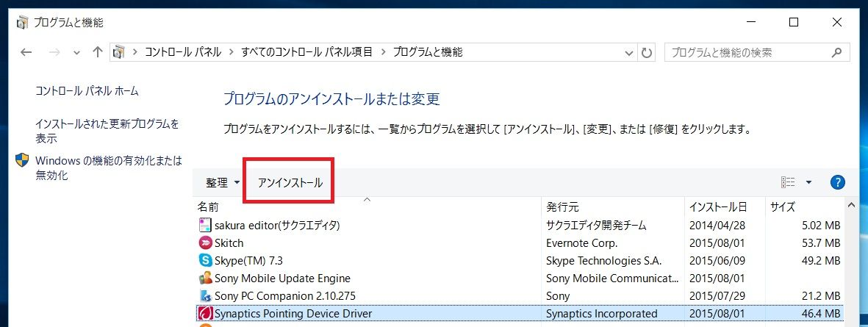Click install date 2015/07/29

pyautogui.click(x=717, y=296)
